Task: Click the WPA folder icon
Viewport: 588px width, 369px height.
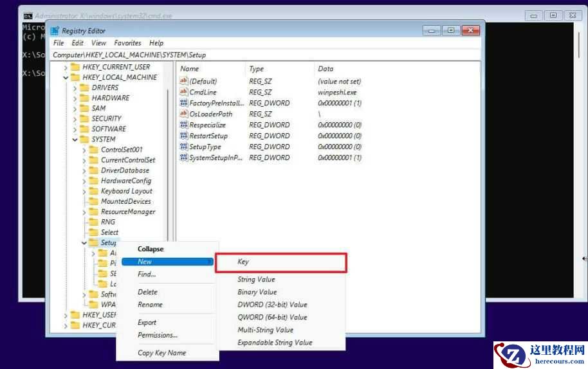Action: click(93, 304)
